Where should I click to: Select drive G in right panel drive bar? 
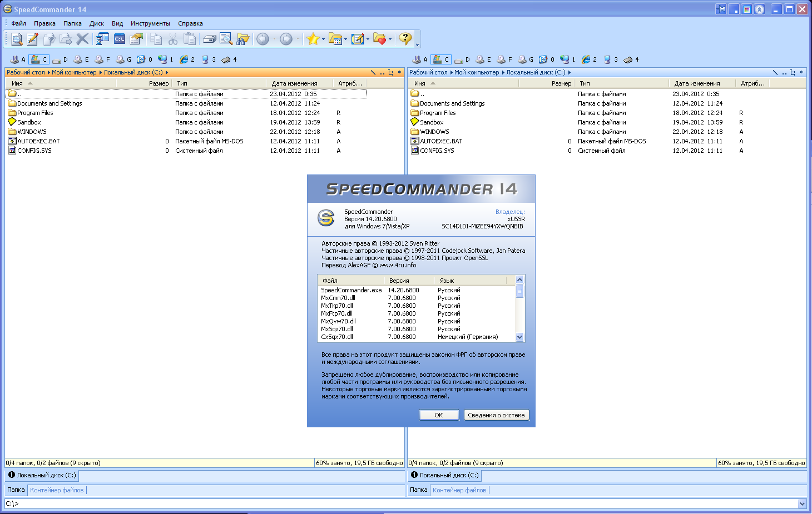point(526,59)
